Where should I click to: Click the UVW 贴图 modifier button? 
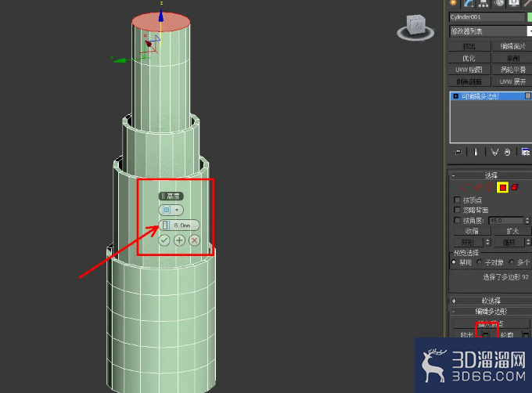(469, 70)
